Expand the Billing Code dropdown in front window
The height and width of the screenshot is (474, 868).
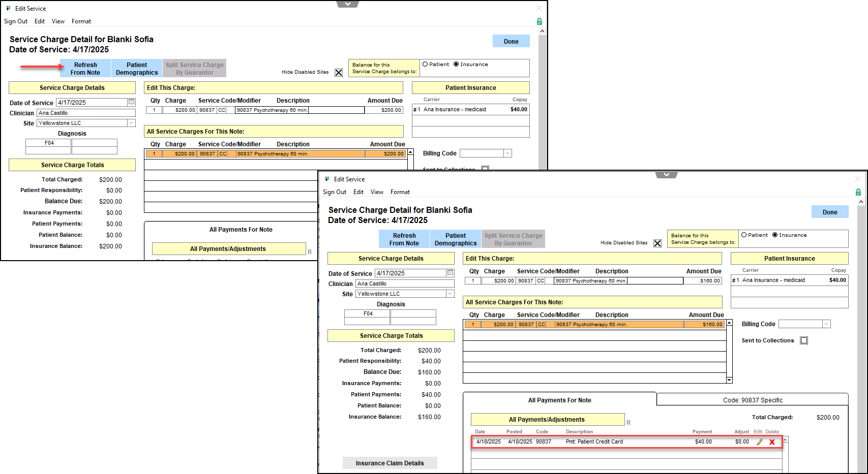[826, 324]
